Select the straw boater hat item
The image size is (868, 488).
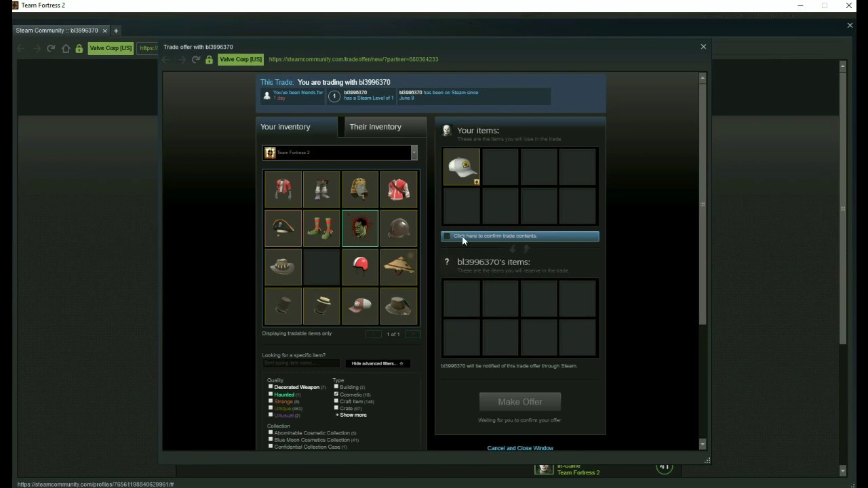click(x=321, y=306)
